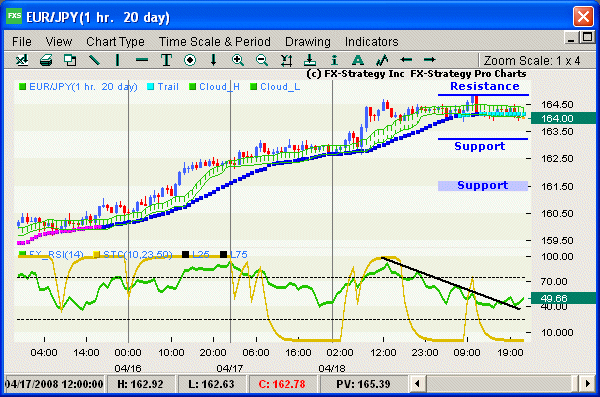Viewport: 600px width, 397px height.
Task: Click the green letter A icon
Action: (358, 60)
